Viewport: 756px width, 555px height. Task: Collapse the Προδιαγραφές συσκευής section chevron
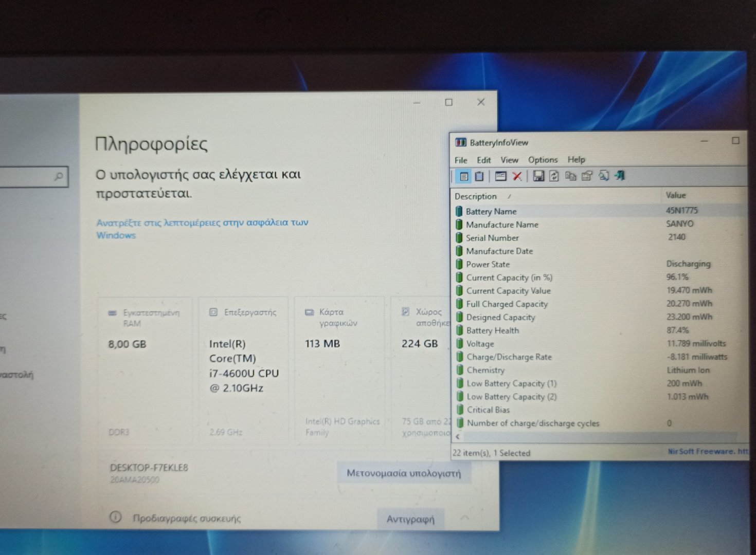coord(464,517)
